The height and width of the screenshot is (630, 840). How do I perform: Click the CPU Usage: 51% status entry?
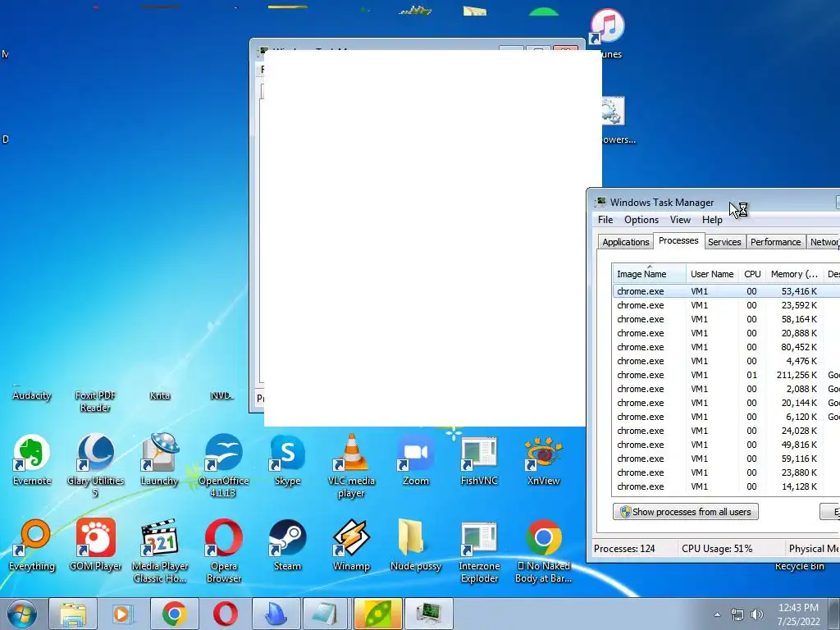point(717,549)
